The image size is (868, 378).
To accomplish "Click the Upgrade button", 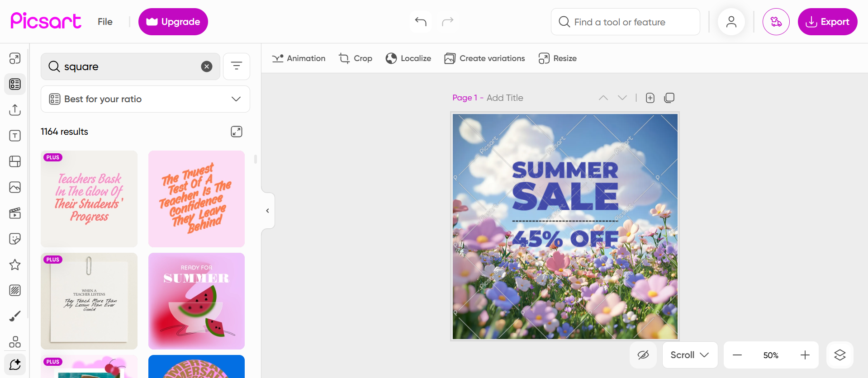I will (173, 22).
